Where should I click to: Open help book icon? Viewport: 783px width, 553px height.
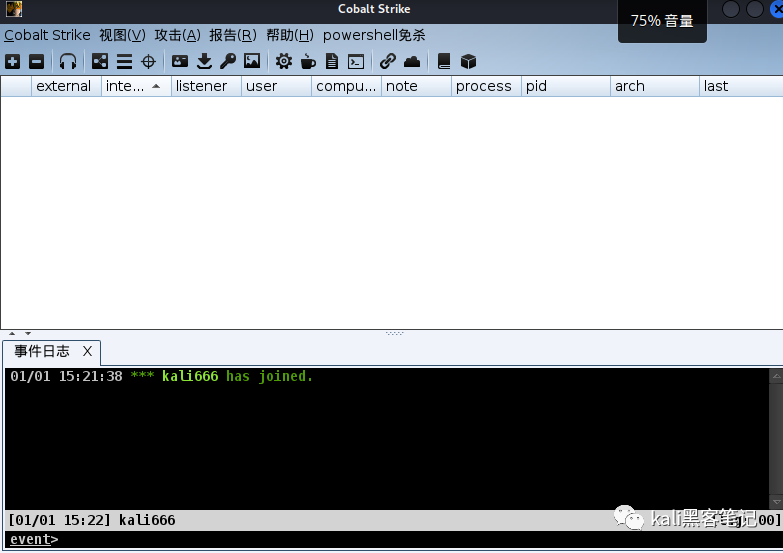point(444,61)
